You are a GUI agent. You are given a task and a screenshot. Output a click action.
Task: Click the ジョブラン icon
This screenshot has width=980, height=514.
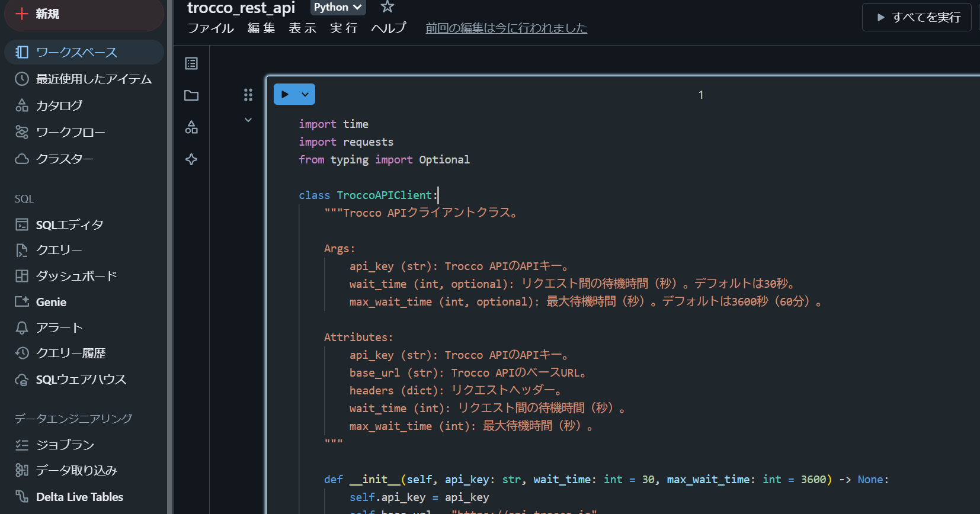click(22, 445)
